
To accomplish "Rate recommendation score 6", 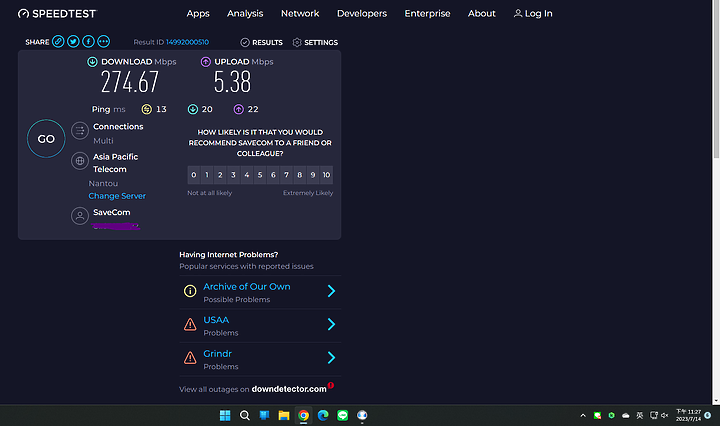I will pyautogui.click(x=273, y=175).
